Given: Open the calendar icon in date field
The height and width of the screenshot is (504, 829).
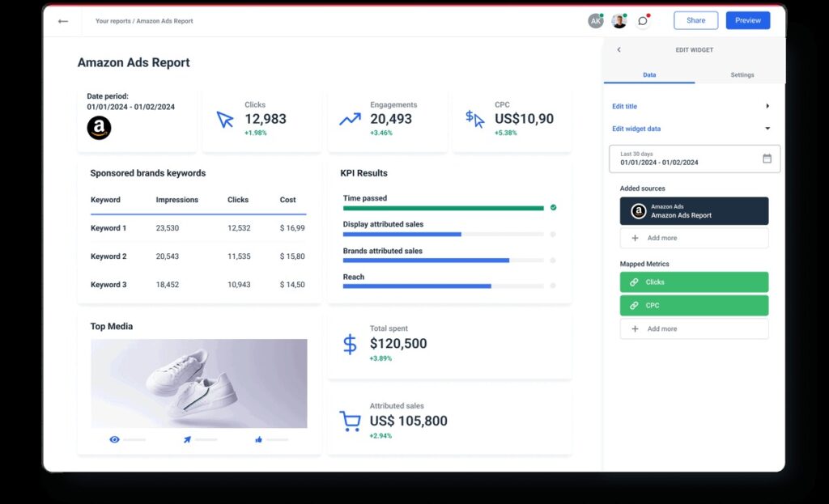Looking at the screenshot, I should click(x=767, y=159).
